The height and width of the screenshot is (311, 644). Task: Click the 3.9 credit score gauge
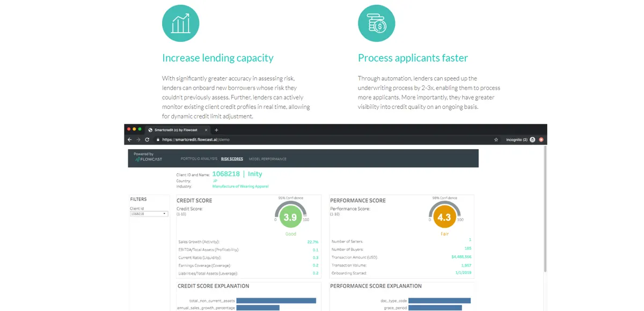(x=290, y=217)
